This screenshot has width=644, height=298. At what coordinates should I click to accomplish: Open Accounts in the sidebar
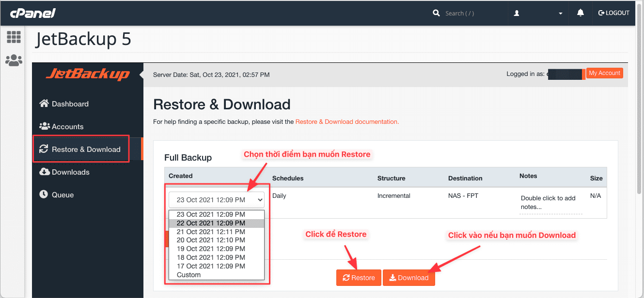67,127
